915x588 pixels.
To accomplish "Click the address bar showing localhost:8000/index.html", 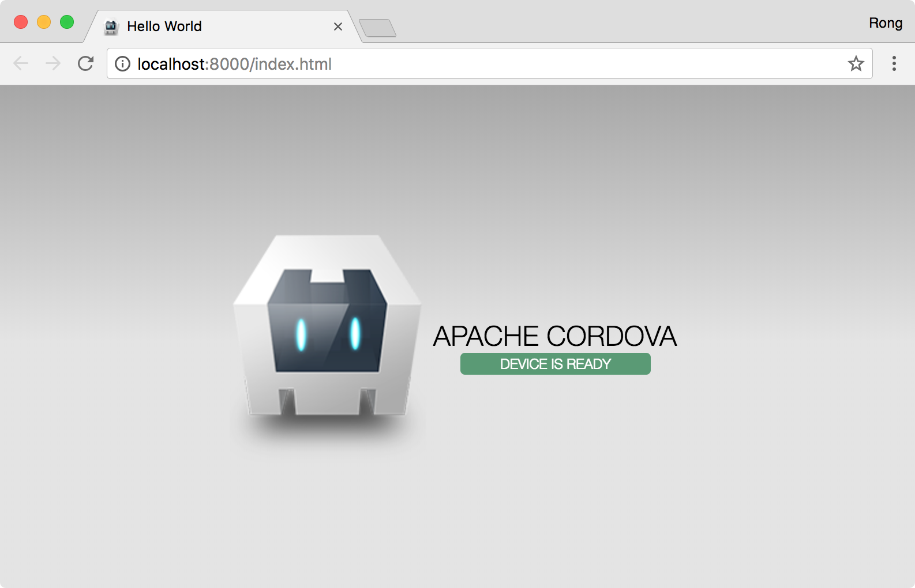I will (489, 63).
